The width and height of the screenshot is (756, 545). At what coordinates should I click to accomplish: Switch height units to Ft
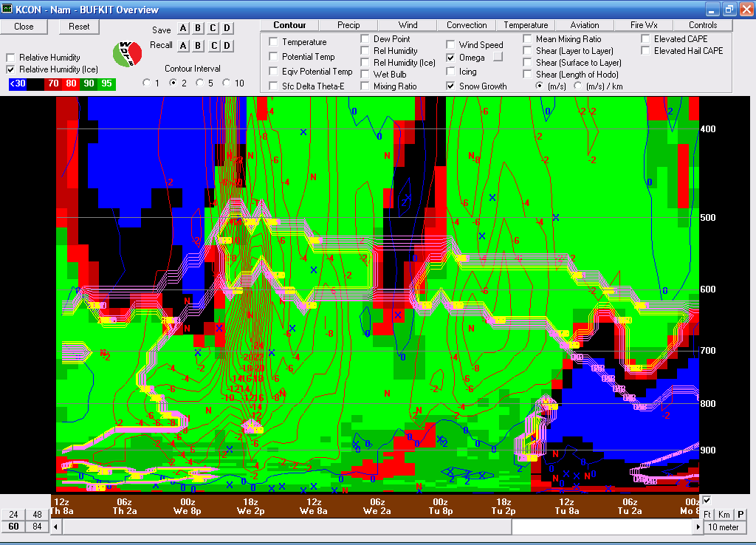pyautogui.click(x=707, y=514)
